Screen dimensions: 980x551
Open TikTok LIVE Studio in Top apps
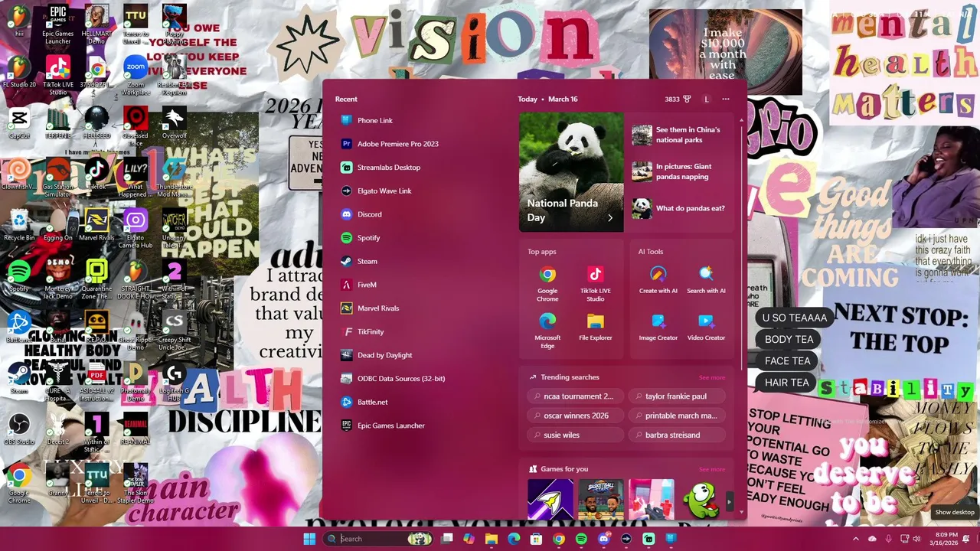point(596,283)
